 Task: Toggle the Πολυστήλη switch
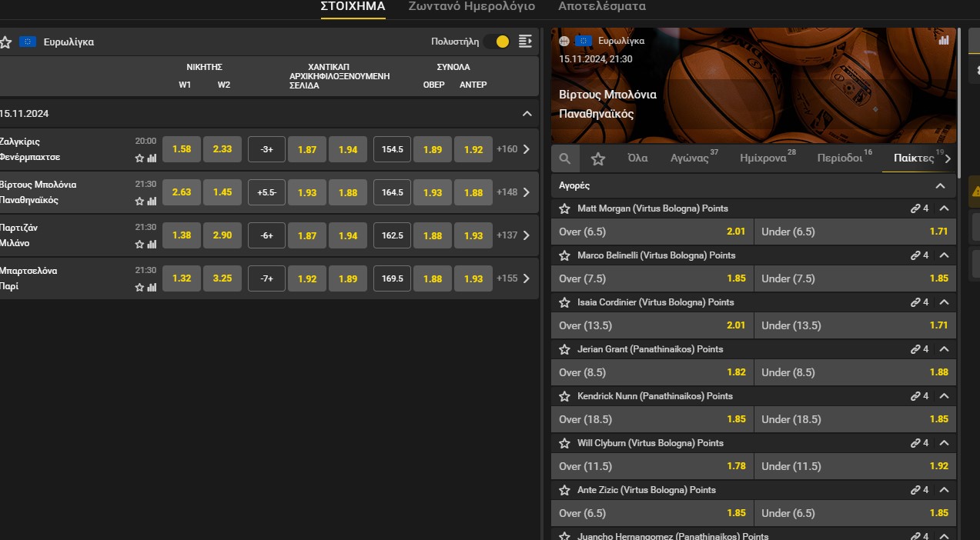tap(497, 42)
